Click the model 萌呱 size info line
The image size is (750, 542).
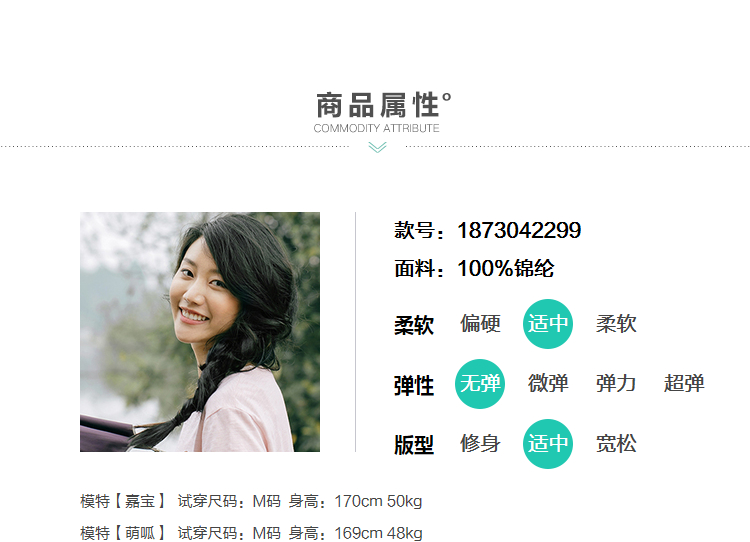pos(251,533)
